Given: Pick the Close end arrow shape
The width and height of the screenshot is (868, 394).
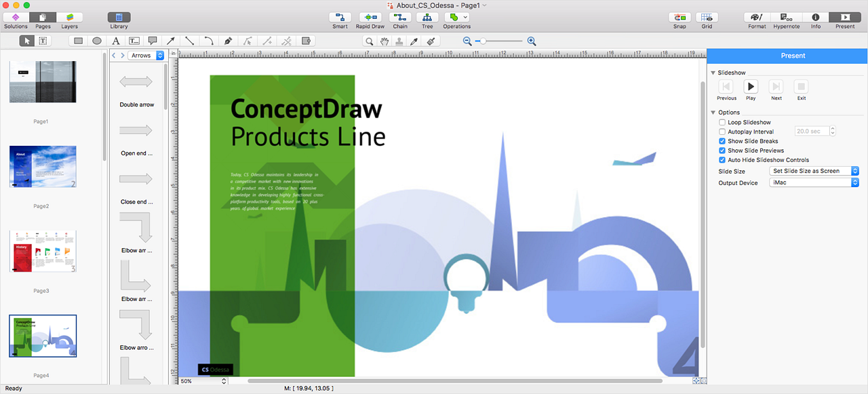Looking at the screenshot, I should pyautogui.click(x=136, y=179).
